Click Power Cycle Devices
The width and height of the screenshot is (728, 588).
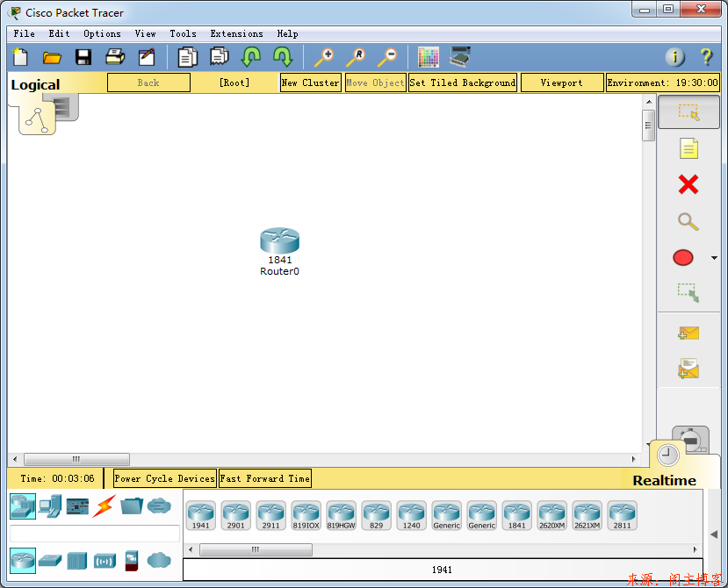tap(165, 478)
